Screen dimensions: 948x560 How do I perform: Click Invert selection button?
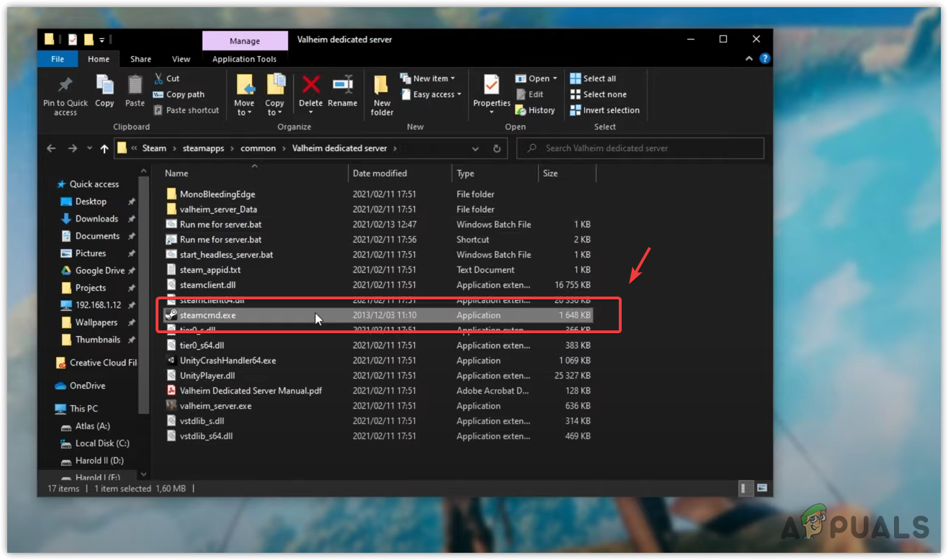click(x=604, y=110)
